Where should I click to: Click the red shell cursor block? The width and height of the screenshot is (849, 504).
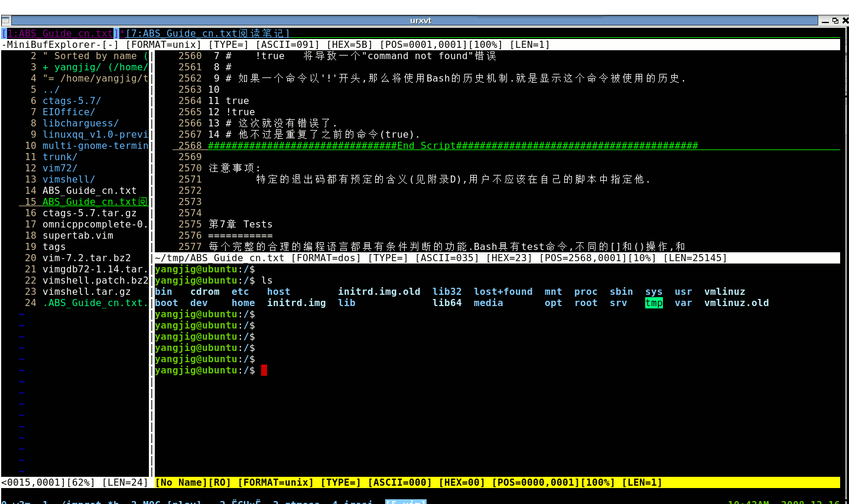point(264,370)
